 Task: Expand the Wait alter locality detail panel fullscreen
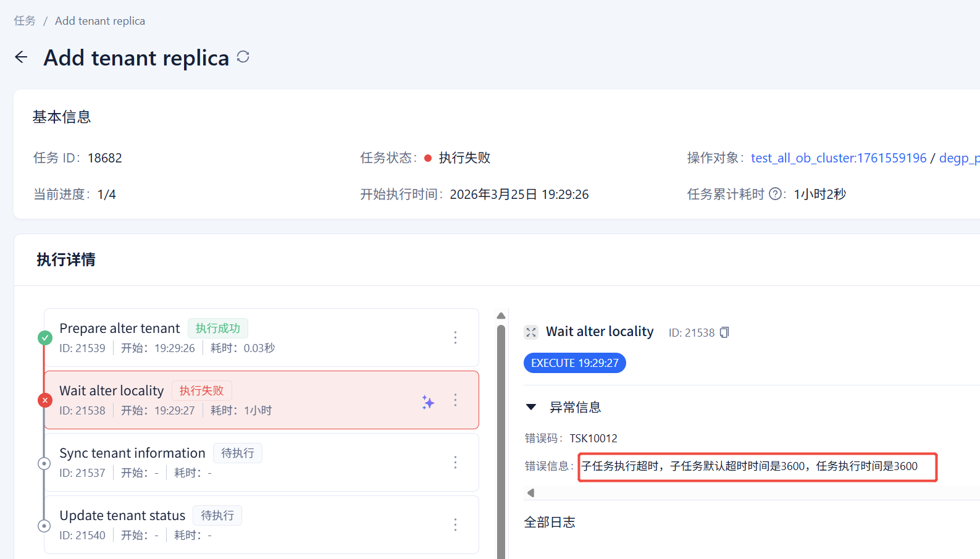click(531, 332)
